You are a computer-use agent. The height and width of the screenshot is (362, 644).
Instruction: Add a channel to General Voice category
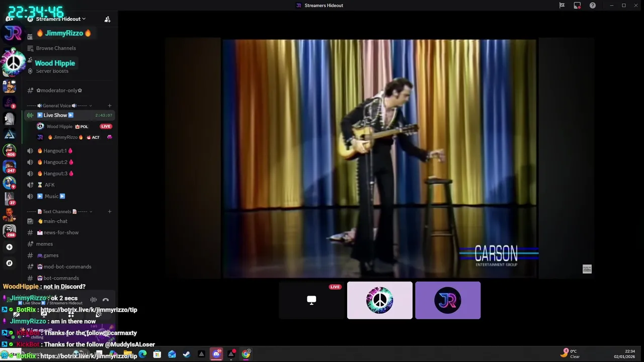click(110, 106)
